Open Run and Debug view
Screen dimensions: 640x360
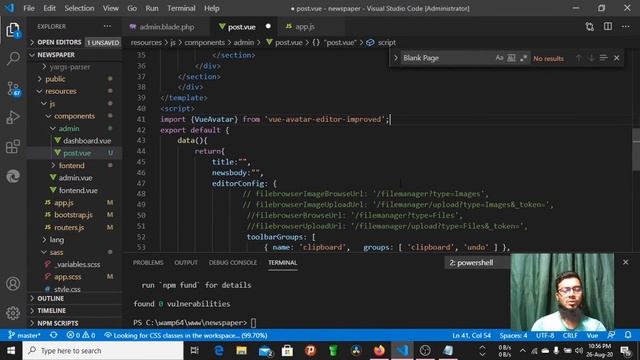pos(13,118)
